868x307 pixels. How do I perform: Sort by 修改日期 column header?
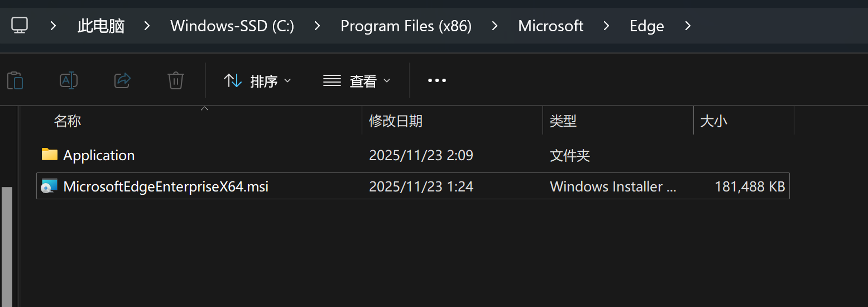[396, 121]
